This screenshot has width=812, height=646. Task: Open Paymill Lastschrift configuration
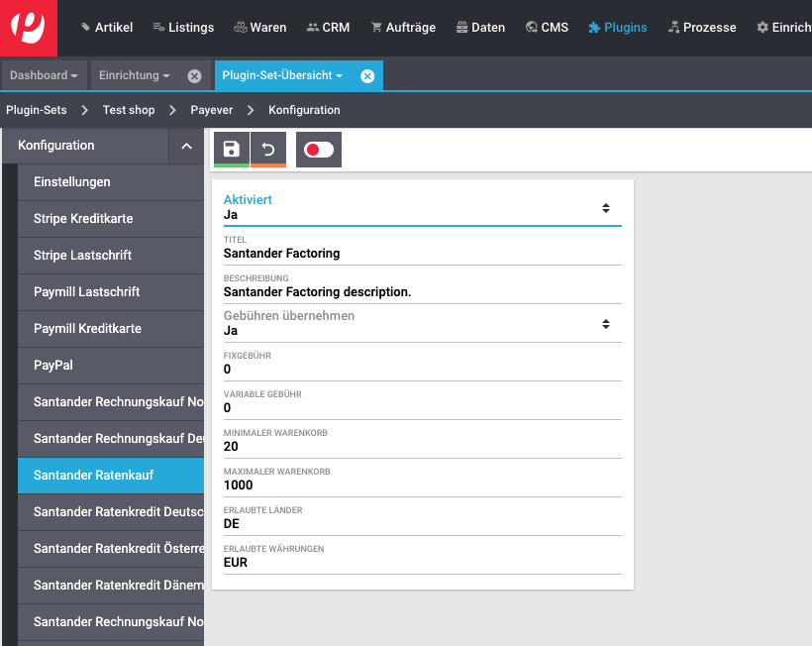(x=111, y=292)
